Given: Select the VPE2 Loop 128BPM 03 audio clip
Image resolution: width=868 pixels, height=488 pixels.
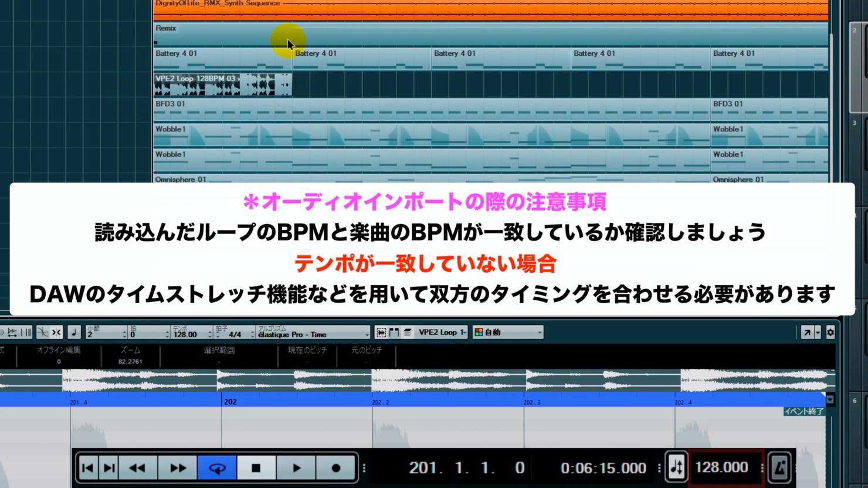Looking at the screenshot, I should pos(223,84).
